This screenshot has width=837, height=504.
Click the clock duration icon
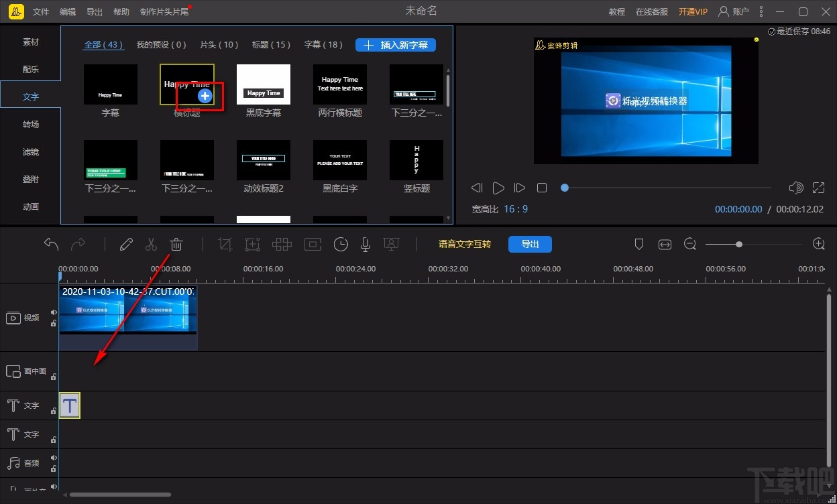[341, 245]
